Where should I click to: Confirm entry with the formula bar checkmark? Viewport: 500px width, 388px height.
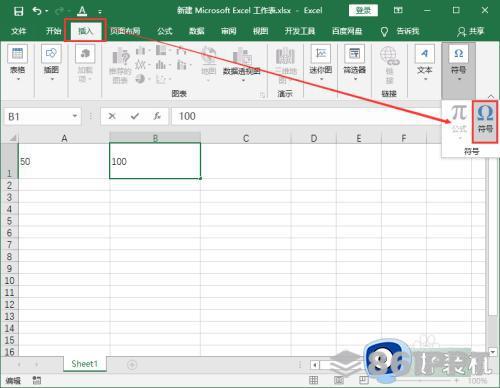tap(135, 116)
